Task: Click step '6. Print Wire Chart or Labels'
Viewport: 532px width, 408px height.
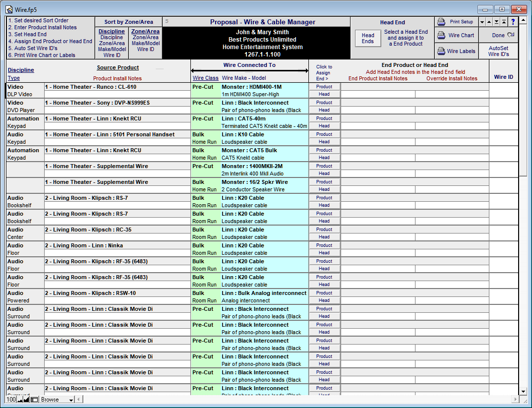Action: [42, 55]
